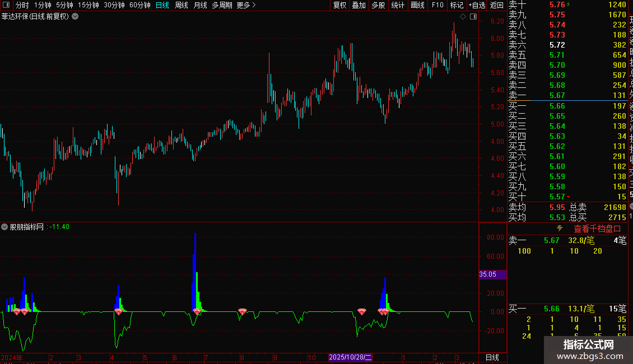Switch to 分时 intraday view
This screenshot has width=633, height=364.
pyautogui.click(x=22, y=5)
